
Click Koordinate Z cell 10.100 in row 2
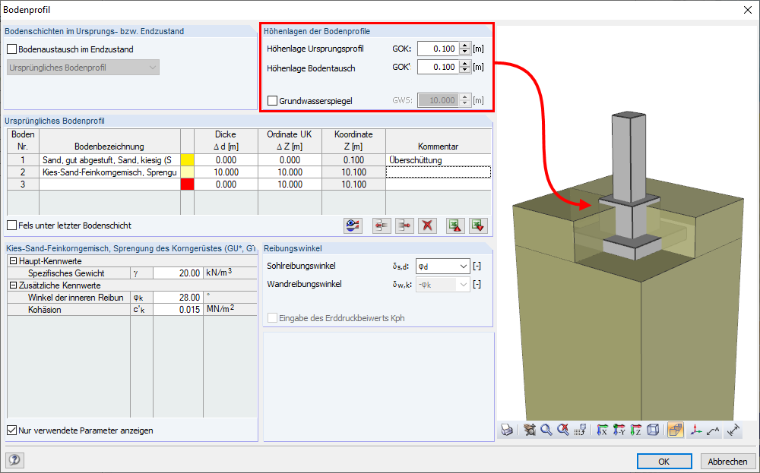click(x=353, y=172)
